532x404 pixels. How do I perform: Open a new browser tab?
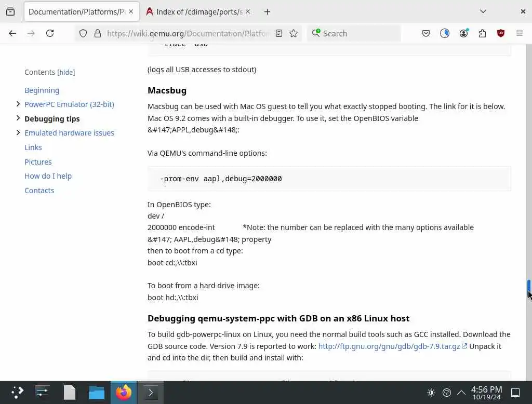pyautogui.click(x=268, y=12)
